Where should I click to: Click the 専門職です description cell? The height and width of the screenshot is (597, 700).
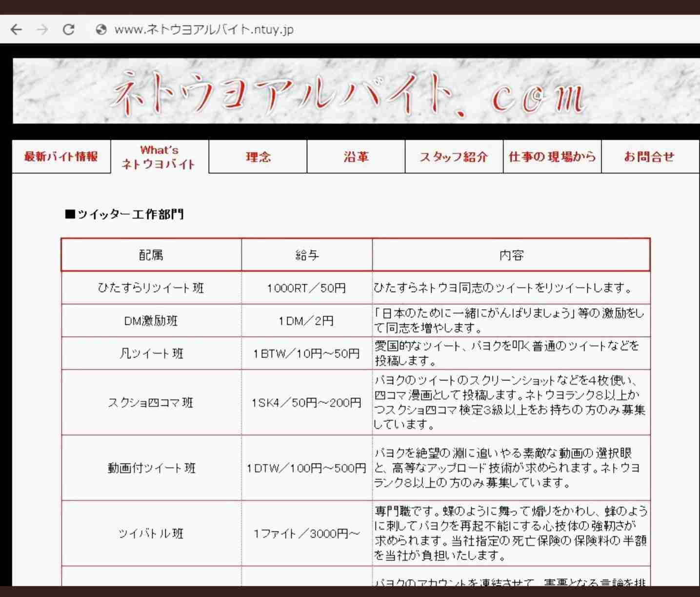[x=511, y=534]
